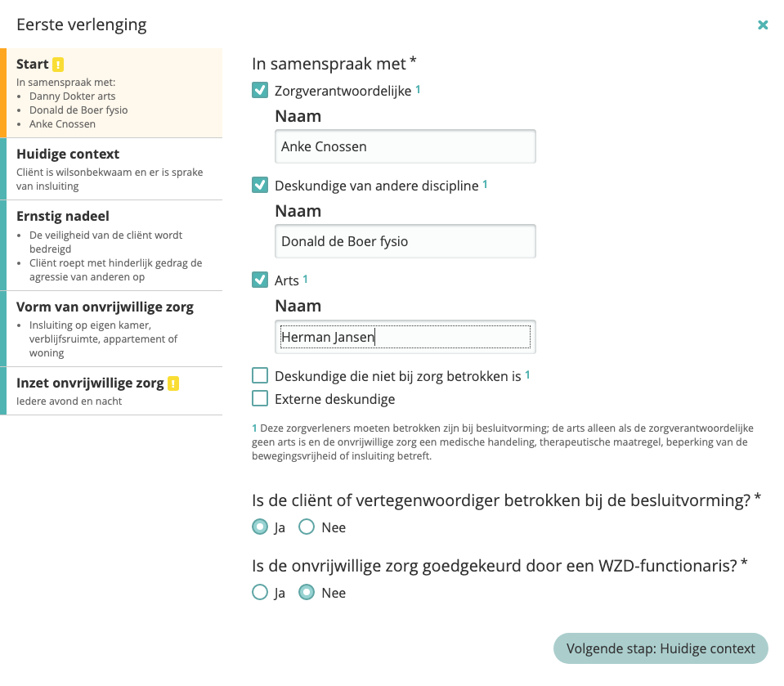Enable Deskundige die niet bij zorg betrokken is
This screenshot has height=686, width=784.
click(x=260, y=376)
